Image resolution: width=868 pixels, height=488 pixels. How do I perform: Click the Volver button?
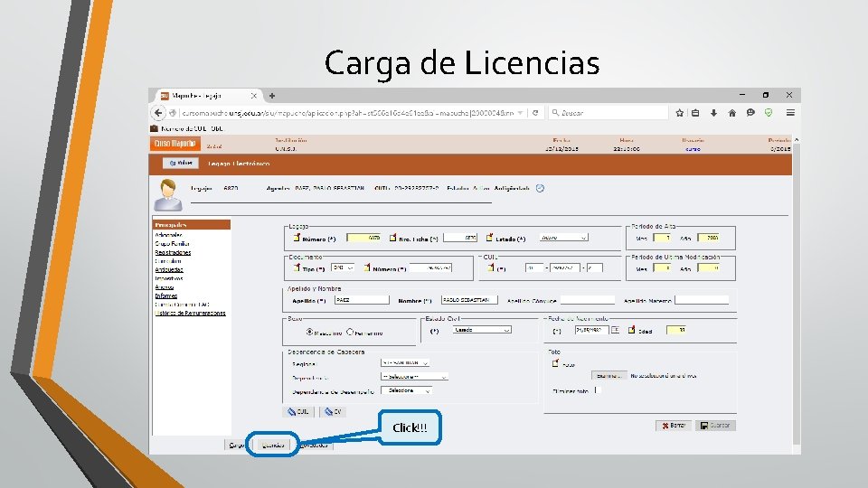pos(181,164)
